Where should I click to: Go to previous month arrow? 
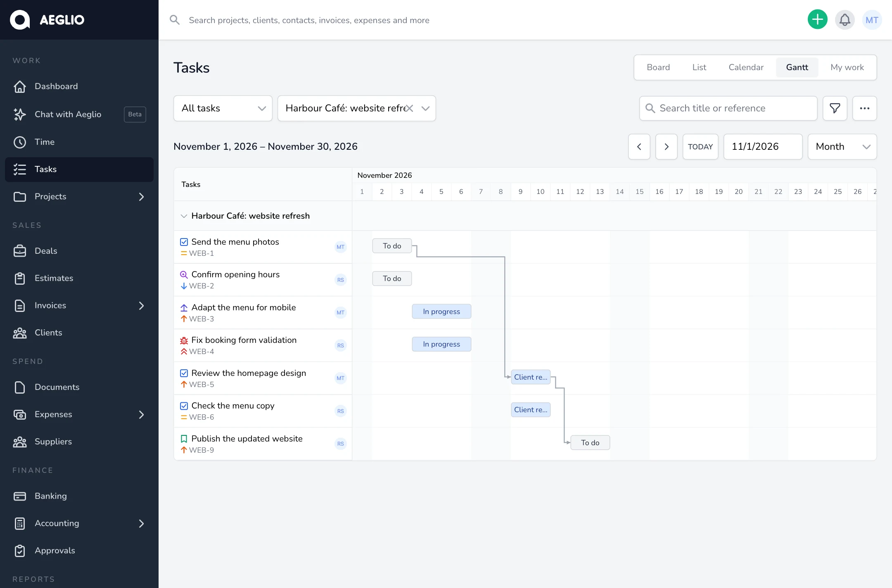click(x=639, y=146)
